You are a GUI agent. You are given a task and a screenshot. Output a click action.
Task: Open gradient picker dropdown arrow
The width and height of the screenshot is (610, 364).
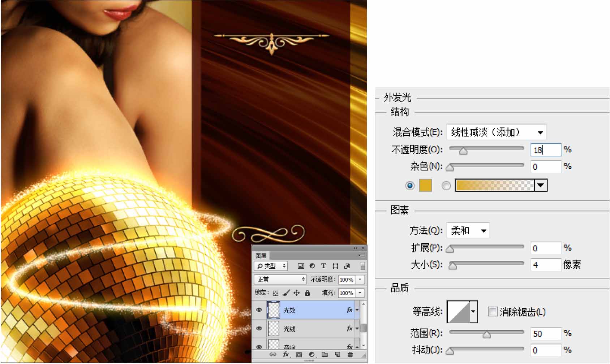tap(541, 185)
